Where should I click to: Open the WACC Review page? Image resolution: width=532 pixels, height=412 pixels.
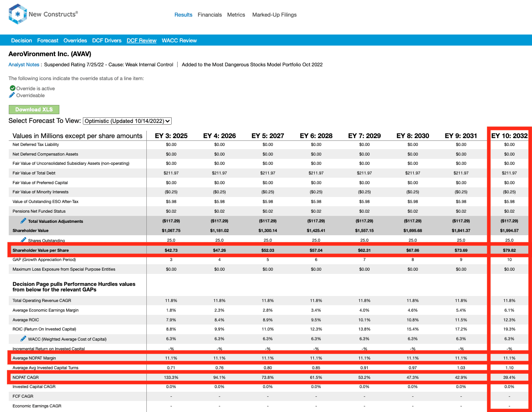[179, 41]
